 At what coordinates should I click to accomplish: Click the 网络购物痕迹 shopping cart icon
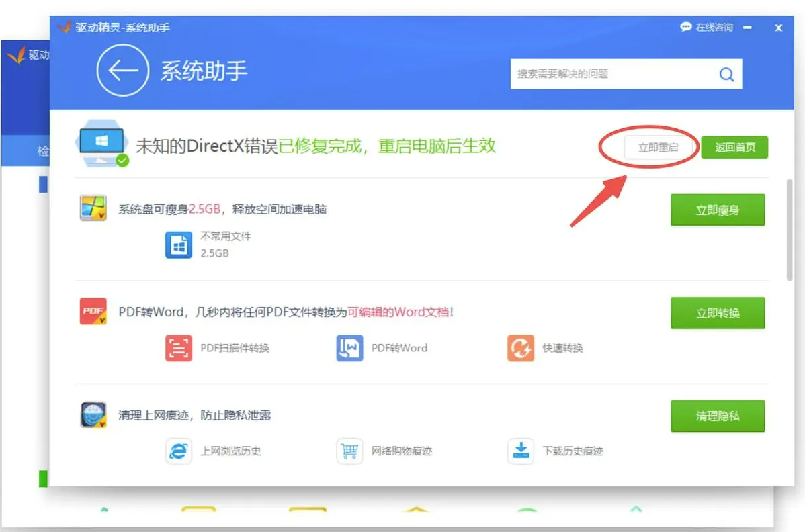point(349,451)
